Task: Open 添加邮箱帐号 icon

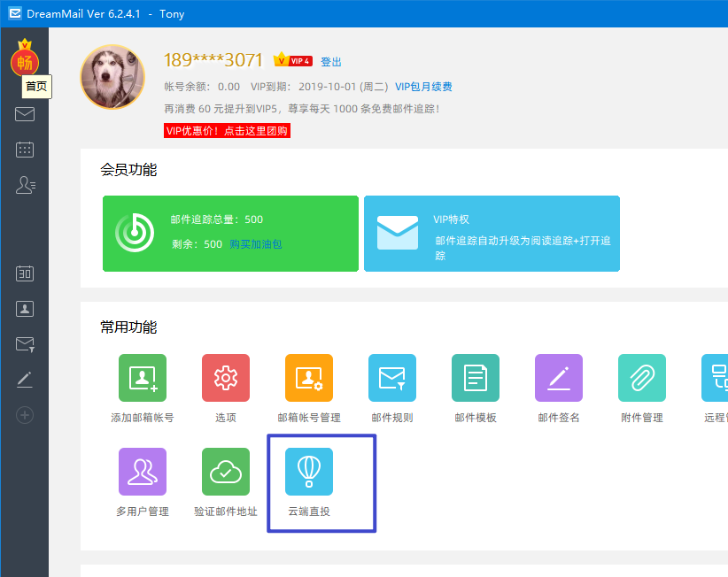Action: point(143,378)
